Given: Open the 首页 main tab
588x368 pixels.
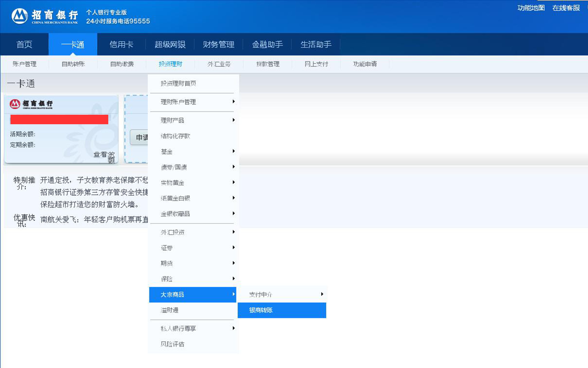Looking at the screenshot, I should [x=24, y=44].
